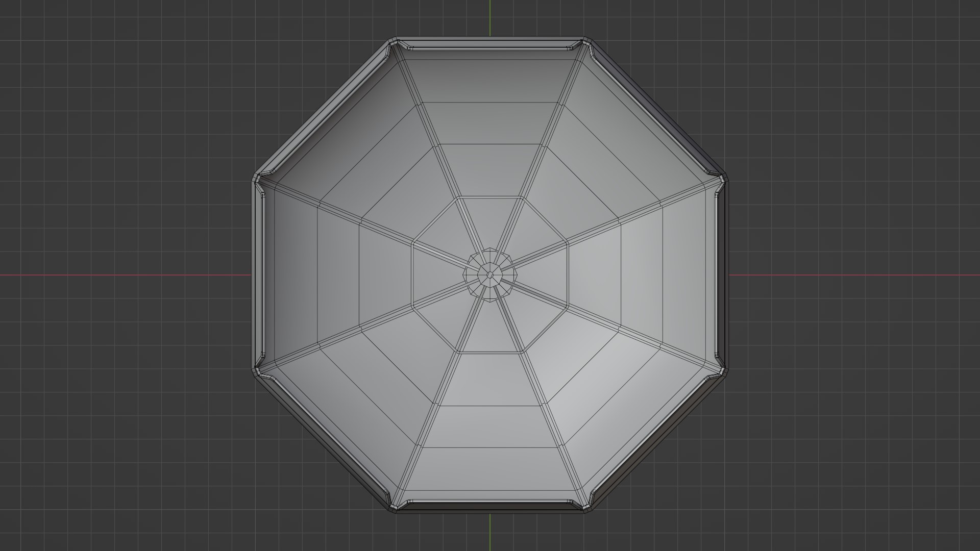This screenshot has width=980, height=551.
Task: Select the lower-right outer panel of the octagon
Action: [628, 413]
